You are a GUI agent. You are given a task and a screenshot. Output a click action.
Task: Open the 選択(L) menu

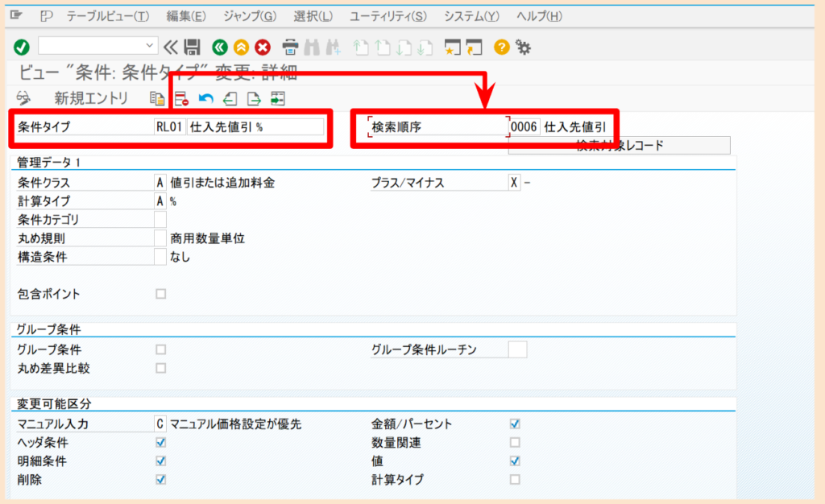pos(313,16)
